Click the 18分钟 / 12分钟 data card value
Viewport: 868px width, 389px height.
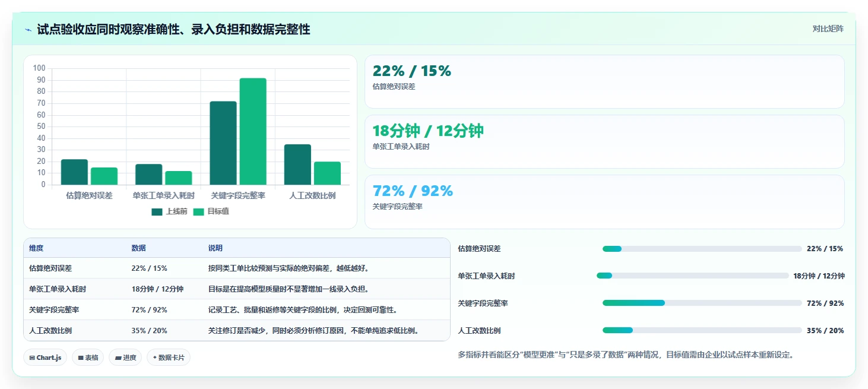coord(428,131)
